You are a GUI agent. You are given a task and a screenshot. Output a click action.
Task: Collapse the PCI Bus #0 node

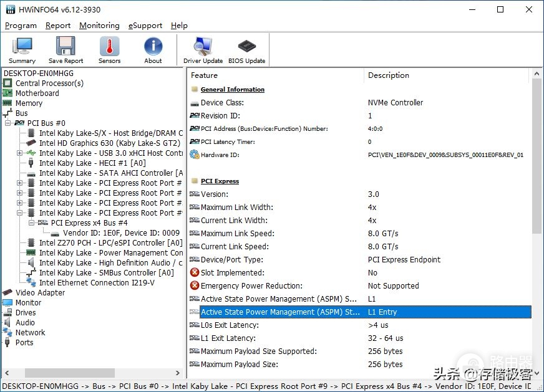(x=7, y=123)
